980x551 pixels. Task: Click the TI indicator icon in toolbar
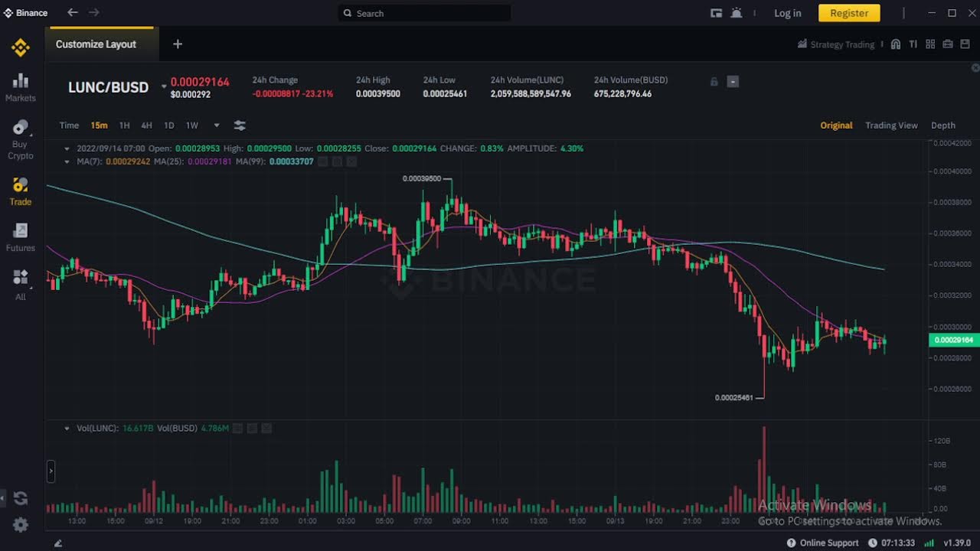[913, 44]
